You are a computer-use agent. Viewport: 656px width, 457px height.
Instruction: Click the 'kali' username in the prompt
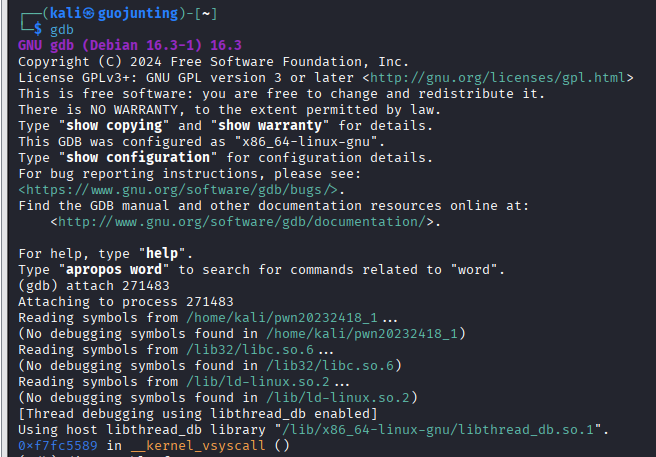66,14
